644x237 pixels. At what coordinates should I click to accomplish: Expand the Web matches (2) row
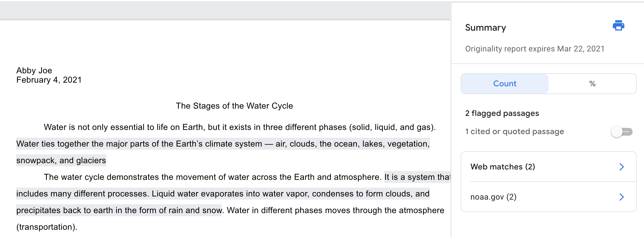tap(549, 167)
